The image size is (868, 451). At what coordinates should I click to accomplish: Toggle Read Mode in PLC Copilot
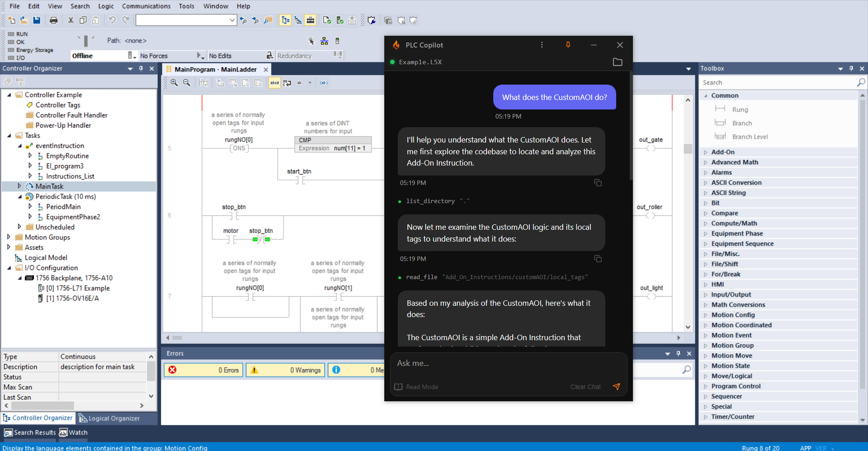click(x=416, y=387)
